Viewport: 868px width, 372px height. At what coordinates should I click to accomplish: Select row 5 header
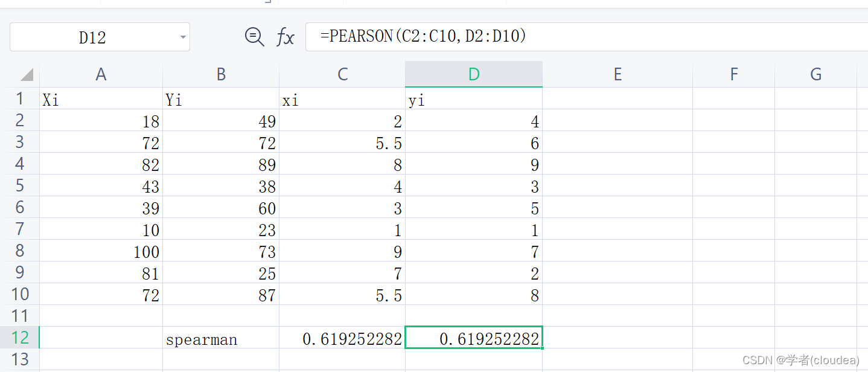[20, 185]
